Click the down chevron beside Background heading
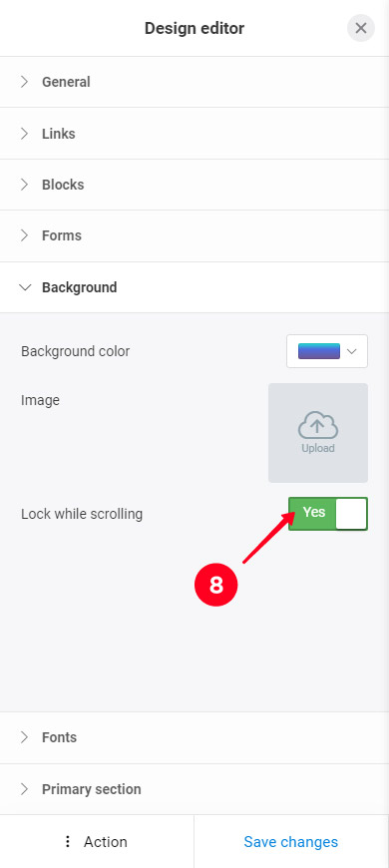389x868 pixels. (25, 287)
